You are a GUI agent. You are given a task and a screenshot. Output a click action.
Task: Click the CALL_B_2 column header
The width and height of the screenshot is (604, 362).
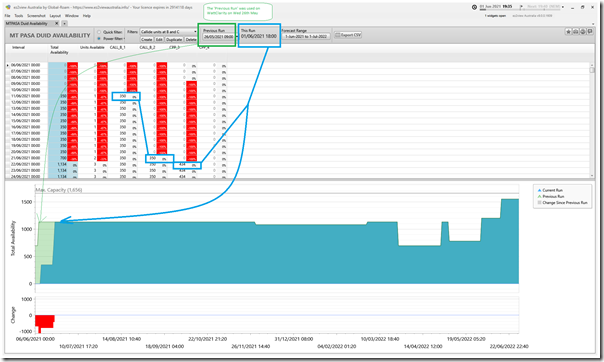[147, 48]
